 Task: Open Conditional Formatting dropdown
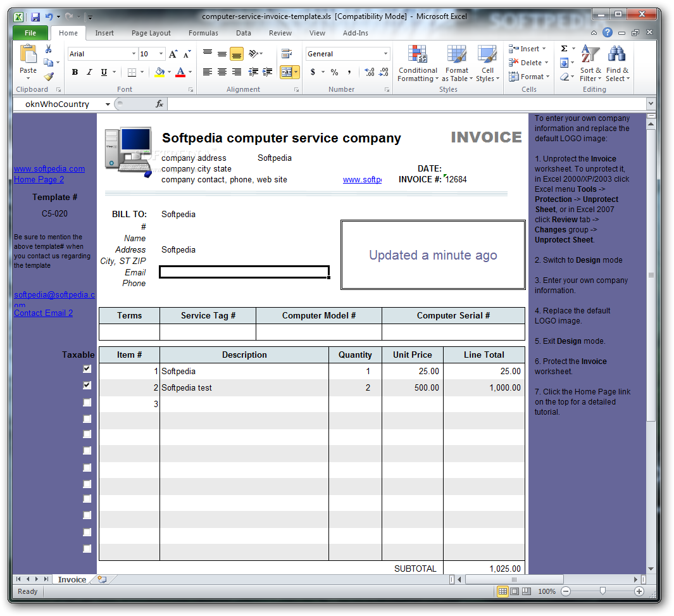point(418,64)
